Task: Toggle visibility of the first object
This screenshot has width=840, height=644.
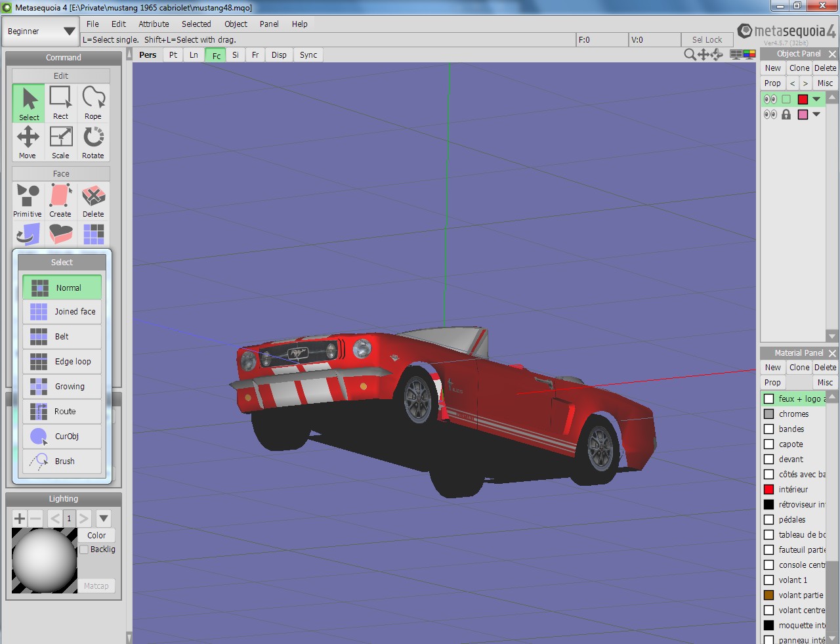Action: pos(770,99)
